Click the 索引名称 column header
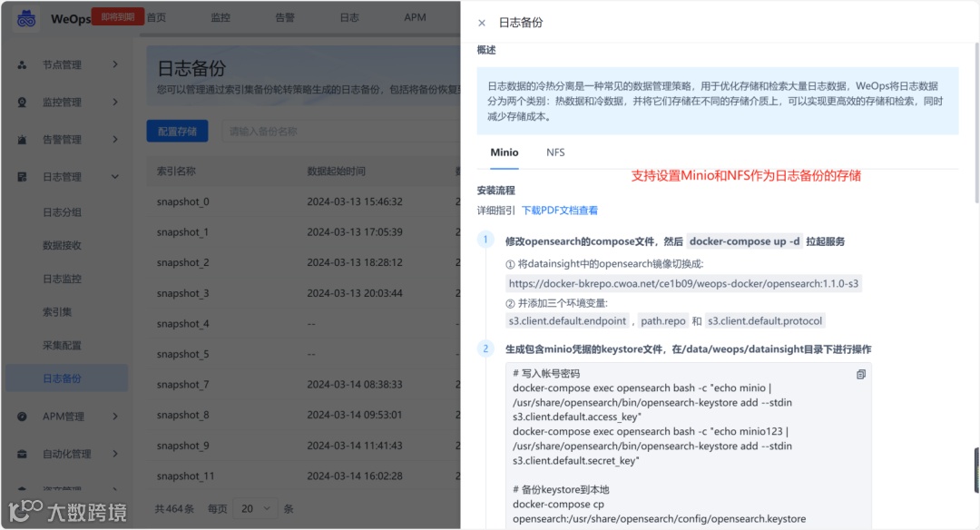The width and height of the screenshot is (980, 530). [176, 172]
